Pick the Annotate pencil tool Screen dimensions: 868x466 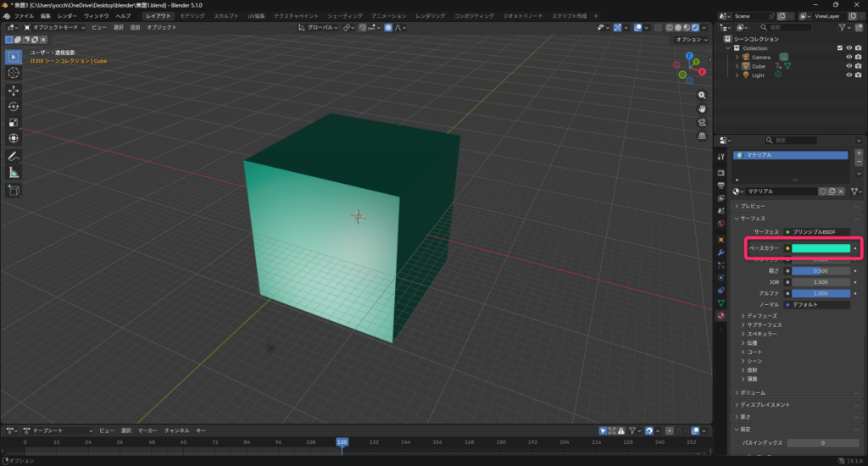click(x=14, y=156)
